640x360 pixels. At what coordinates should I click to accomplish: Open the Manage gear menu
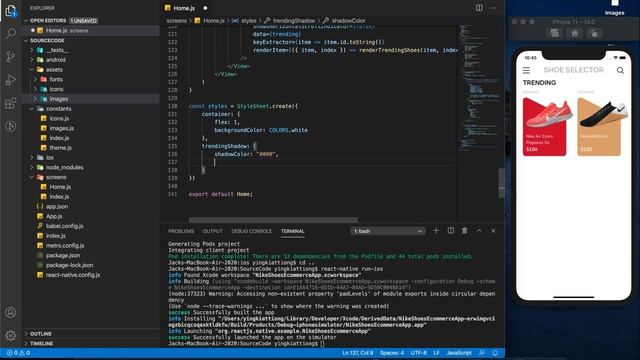11,336
